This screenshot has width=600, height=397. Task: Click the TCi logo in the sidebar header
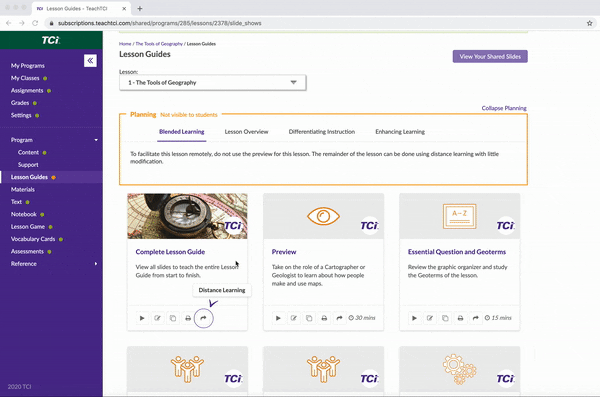[x=51, y=40]
